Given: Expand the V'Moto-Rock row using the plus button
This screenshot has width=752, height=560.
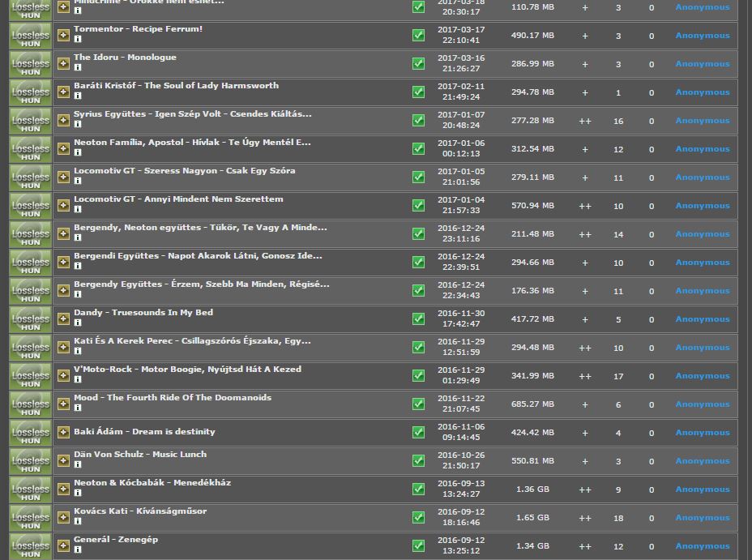Looking at the screenshot, I should (63, 376).
